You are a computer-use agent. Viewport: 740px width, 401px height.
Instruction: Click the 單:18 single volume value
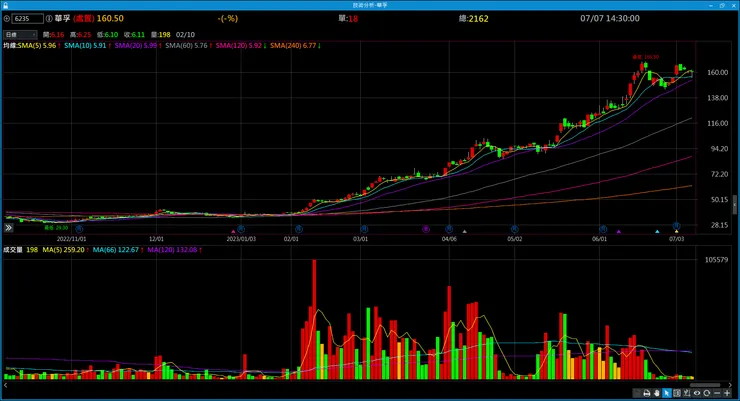pos(348,19)
